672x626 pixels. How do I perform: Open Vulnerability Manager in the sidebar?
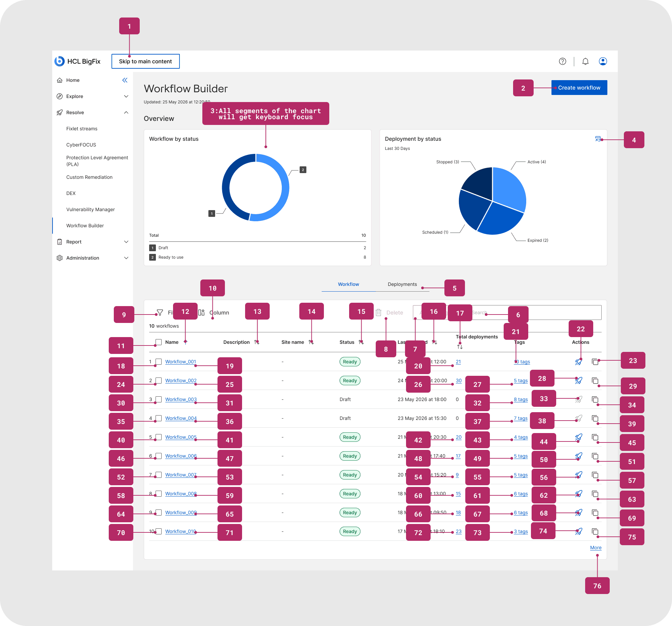tap(91, 209)
